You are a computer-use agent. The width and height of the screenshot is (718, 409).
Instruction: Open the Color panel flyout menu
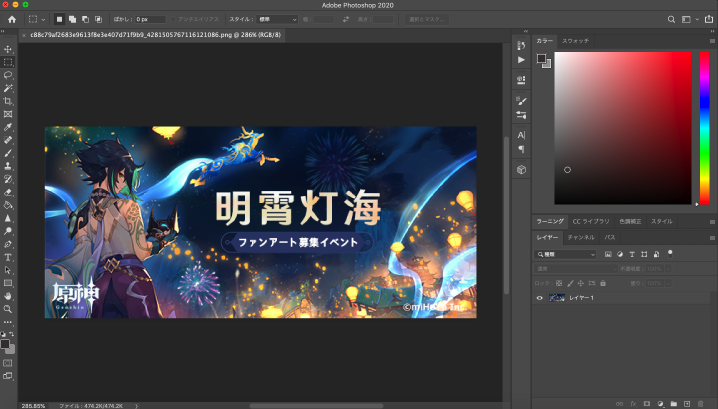(x=712, y=41)
